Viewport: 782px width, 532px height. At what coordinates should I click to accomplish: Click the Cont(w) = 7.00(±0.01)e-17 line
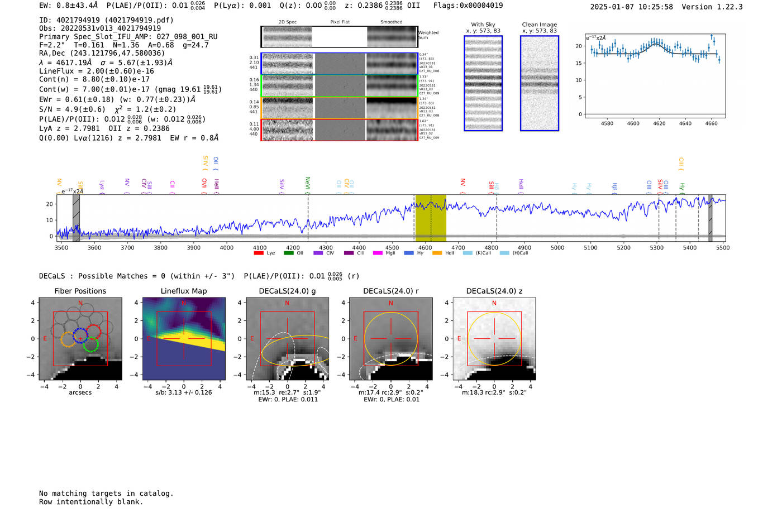[130, 89]
